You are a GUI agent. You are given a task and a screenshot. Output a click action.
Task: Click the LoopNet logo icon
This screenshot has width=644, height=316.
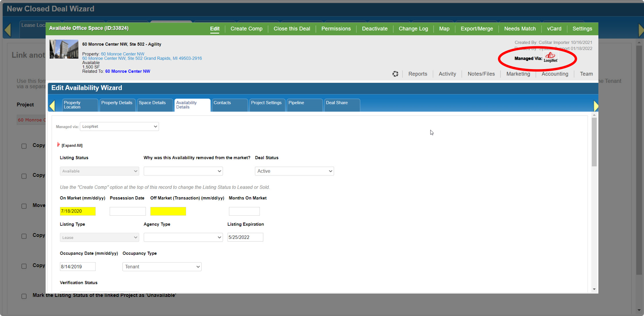click(x=551, y=57)
